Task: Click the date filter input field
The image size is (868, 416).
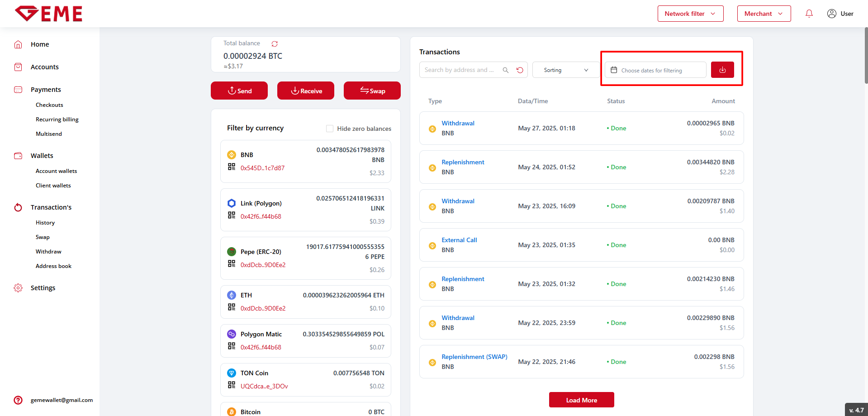Action: pos(655,70)
